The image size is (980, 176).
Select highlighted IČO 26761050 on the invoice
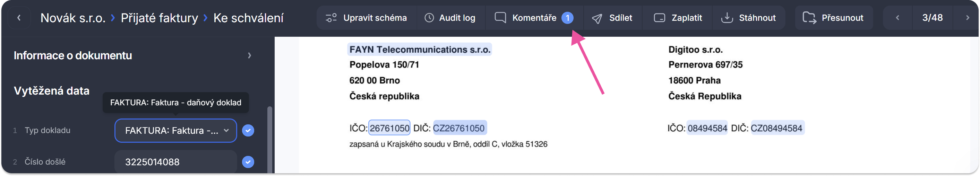389,128
